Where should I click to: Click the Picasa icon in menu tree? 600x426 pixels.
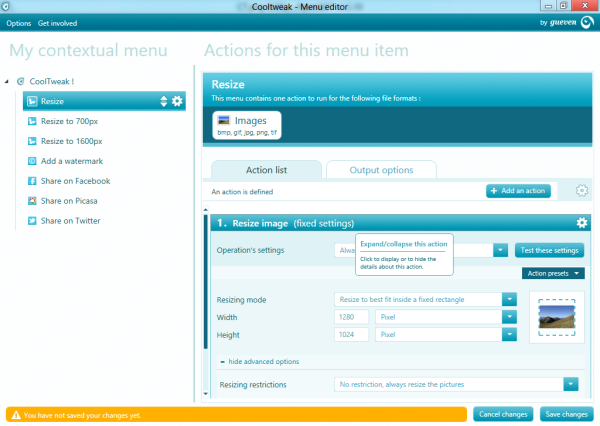point(32,201)
